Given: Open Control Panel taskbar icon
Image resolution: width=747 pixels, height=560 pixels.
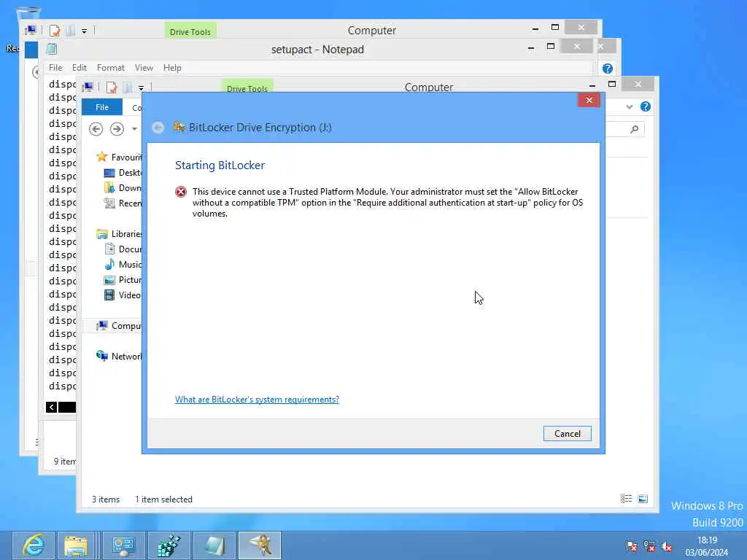Looking at the screenshot, I should point(123,545).
